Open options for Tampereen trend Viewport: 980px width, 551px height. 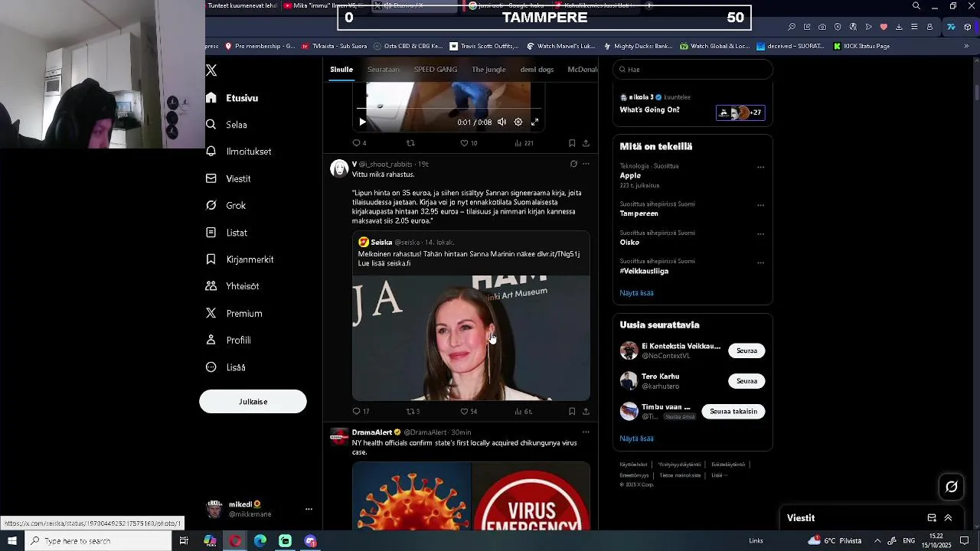(760, 205)
